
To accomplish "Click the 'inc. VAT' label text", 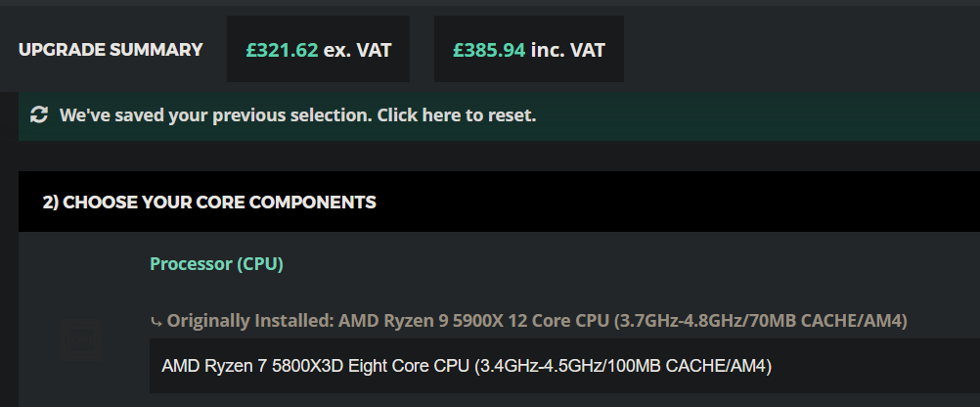I will [x=568, y=50].
